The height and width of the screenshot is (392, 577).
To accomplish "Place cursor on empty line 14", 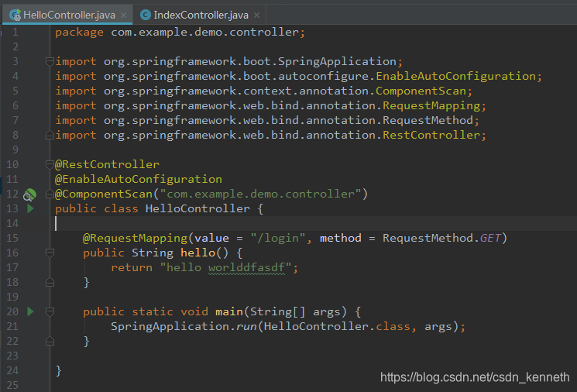I will pyautogui.click(x=313, y=223).
